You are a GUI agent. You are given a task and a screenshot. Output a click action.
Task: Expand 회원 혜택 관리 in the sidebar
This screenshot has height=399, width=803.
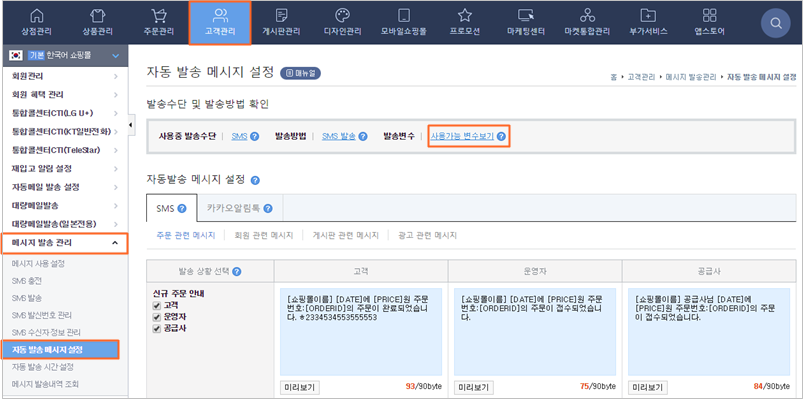point(65,95)
